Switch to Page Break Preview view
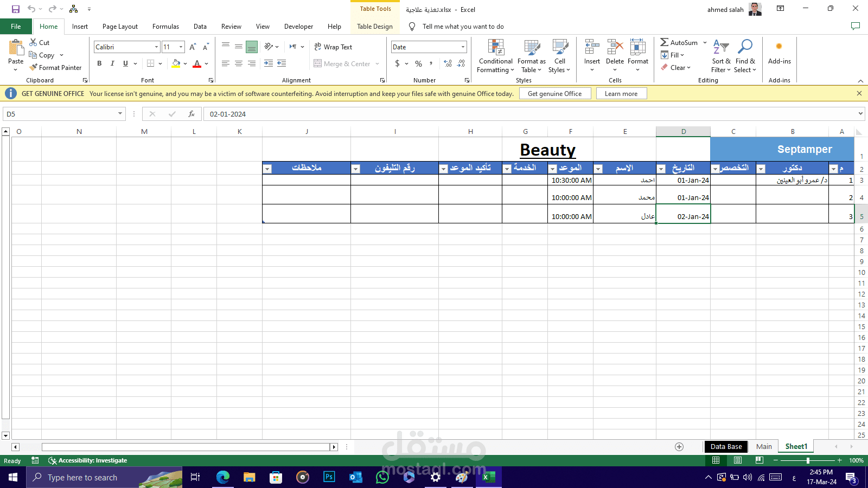This screenshot has height=488, width=868. [x=759, y=460]
